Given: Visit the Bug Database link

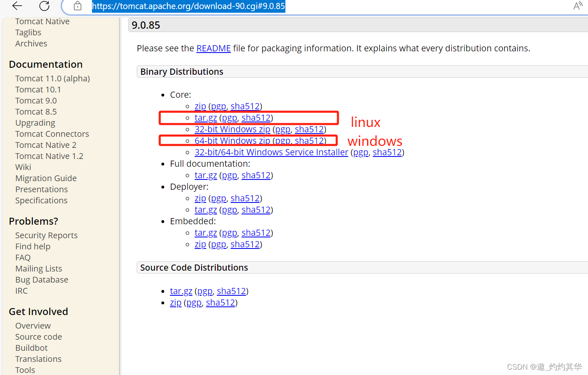Looking at the screenshot, I should 41,279.
